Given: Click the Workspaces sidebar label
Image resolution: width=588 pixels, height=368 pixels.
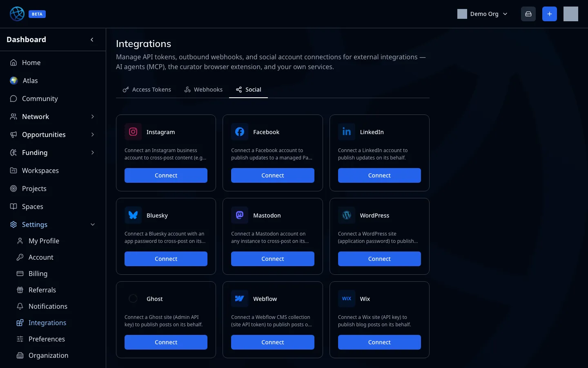Looking at the screenshot, I should (x=40, y=171).
